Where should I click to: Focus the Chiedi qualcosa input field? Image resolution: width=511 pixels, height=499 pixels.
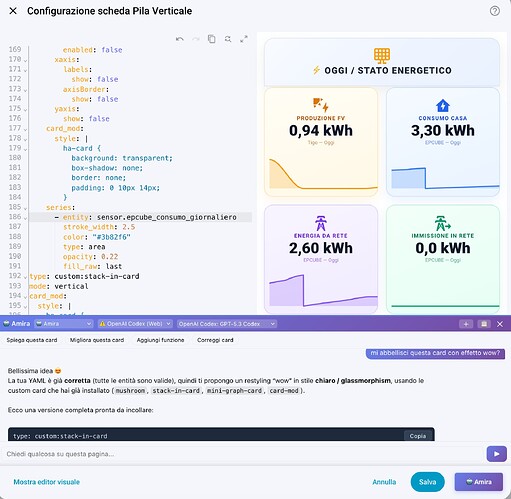click(243, 454)
